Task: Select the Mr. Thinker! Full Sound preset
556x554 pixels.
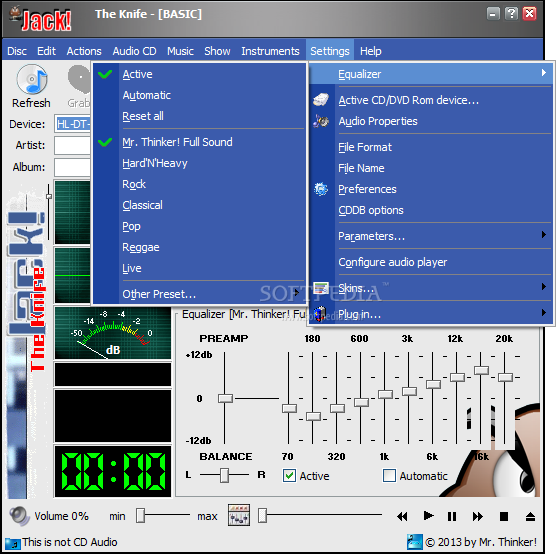Action: 199,142
